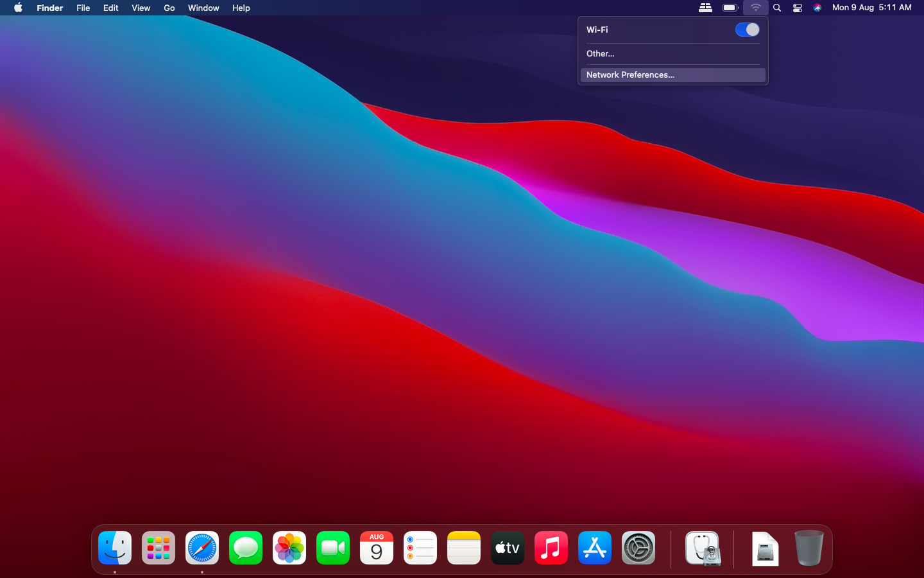Open System Preferences gear icon
This screenshot has height=578, width=924.
tap(638, 548)
